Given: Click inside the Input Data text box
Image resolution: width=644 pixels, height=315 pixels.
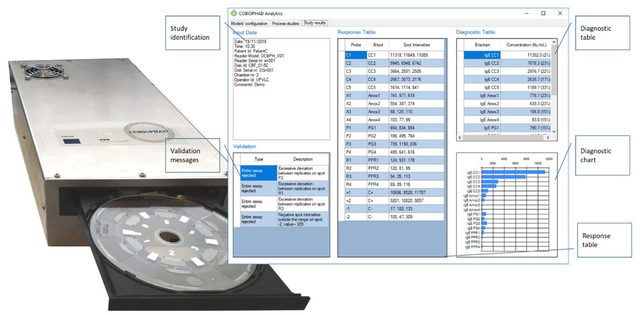Looking at the screenshot, I should coord(281,89).
